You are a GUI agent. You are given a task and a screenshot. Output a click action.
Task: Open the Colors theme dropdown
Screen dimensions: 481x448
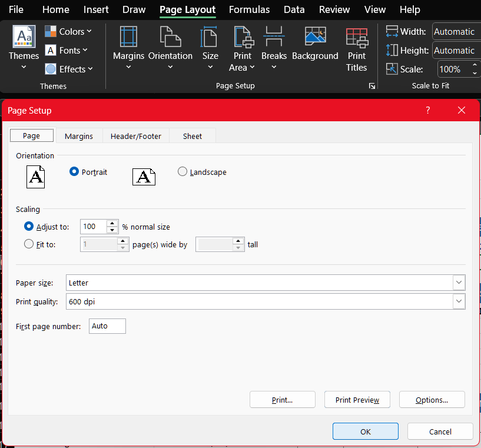point(68,31)
